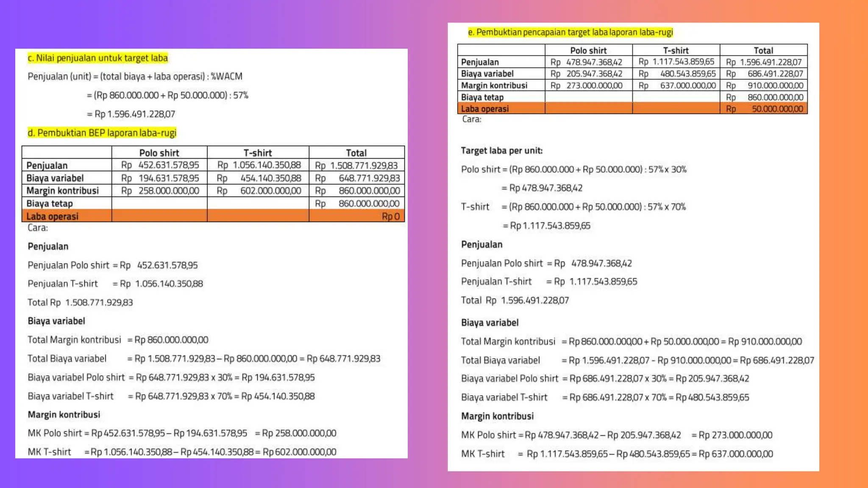This screenshot has height=488, width=868.
Task: Select the orange 'Laba operasi' row label in right table
Action: 485,109
